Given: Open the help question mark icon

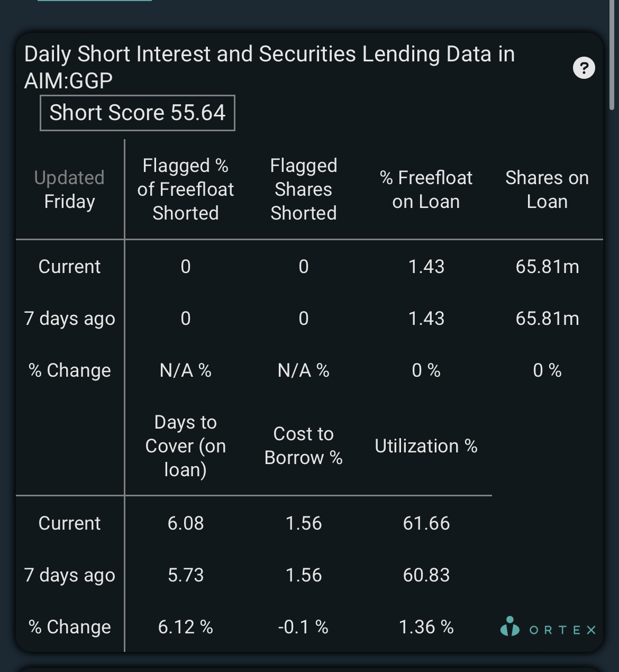Looking at the screenshot, I should [584, 68].
